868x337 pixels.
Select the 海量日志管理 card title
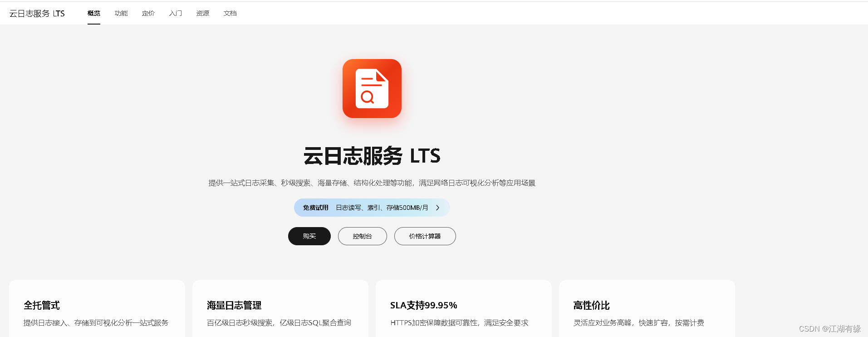234,305
